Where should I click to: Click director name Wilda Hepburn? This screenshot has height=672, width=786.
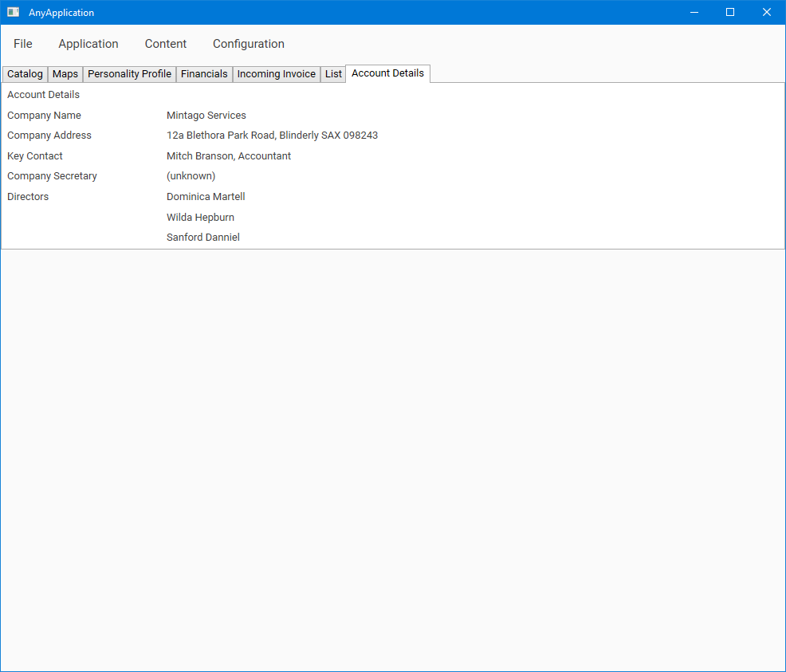point(200,218)
